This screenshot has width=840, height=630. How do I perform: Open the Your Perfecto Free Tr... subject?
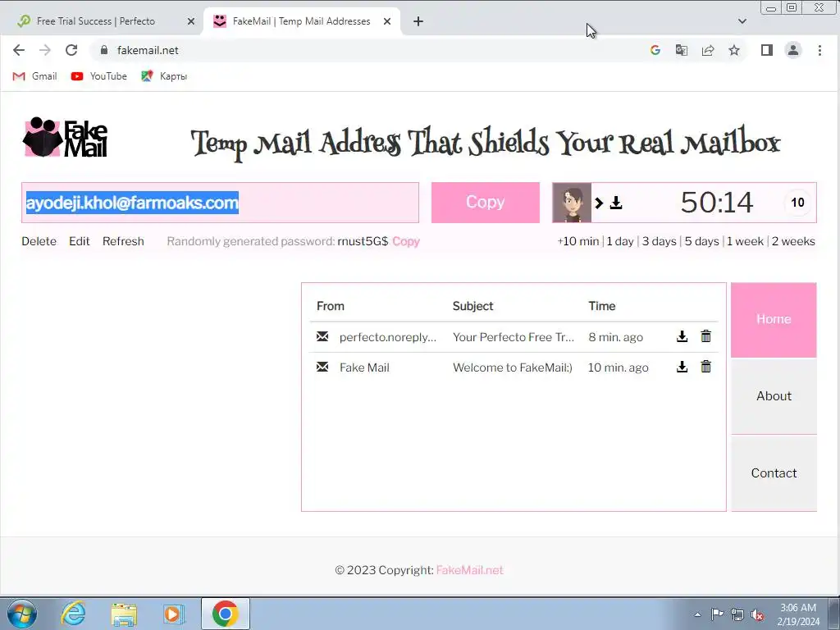click(514, 337)
